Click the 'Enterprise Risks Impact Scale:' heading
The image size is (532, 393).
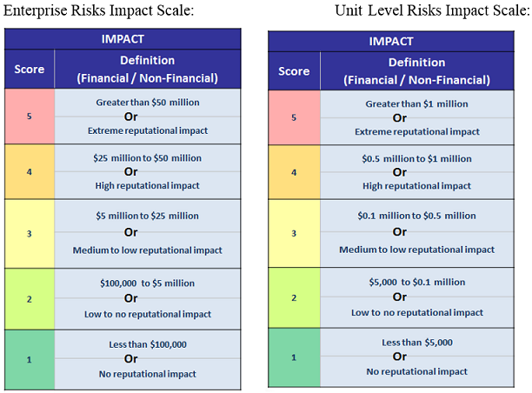point(99,10)
